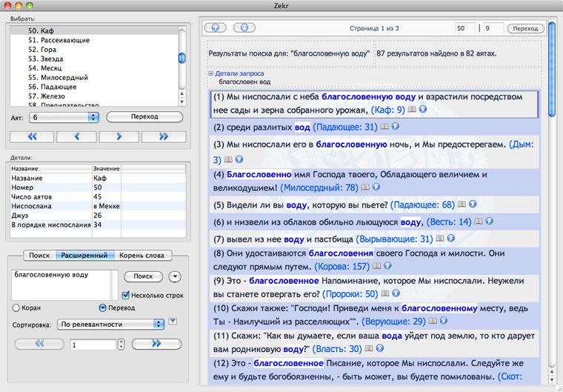Image resolution: width=563 pixels, height=392 pixels.
Task: Go to next ayah single-right arrow
Action: coord(119,136)
